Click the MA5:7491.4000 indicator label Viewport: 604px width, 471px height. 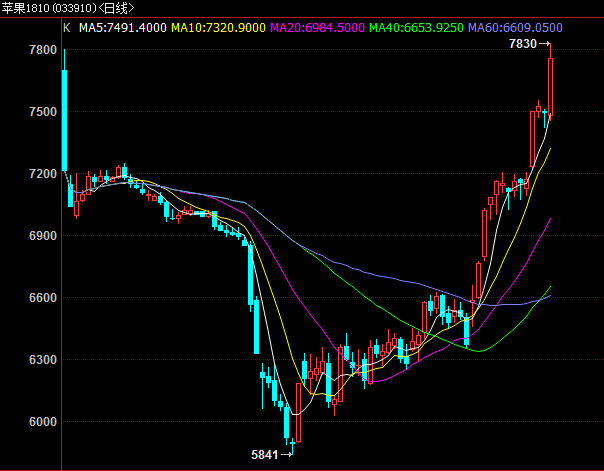point(122,28)
